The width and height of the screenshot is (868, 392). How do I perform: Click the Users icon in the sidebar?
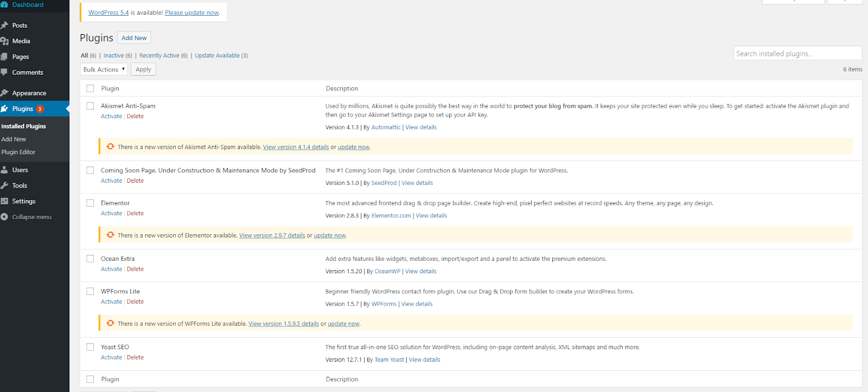(x=4, y=170)
